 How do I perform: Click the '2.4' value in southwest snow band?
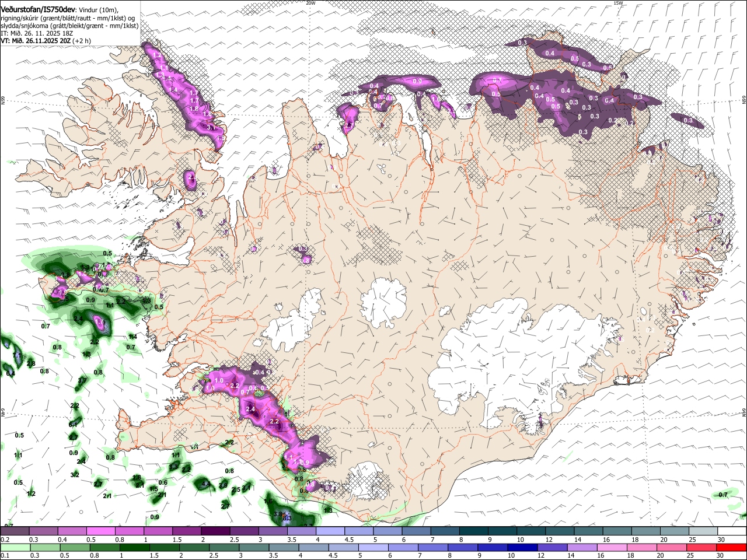click(252, 409)
